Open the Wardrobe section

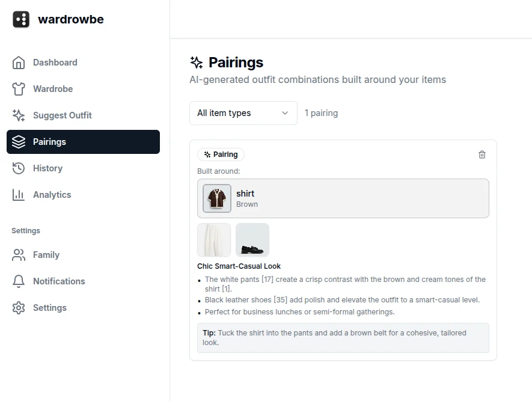click(x=53, y=89)
